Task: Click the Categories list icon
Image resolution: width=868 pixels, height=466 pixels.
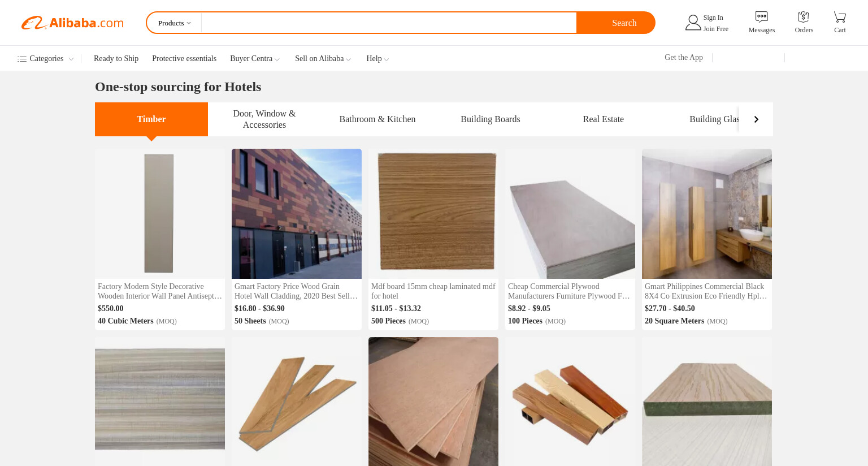Action: 22,59
